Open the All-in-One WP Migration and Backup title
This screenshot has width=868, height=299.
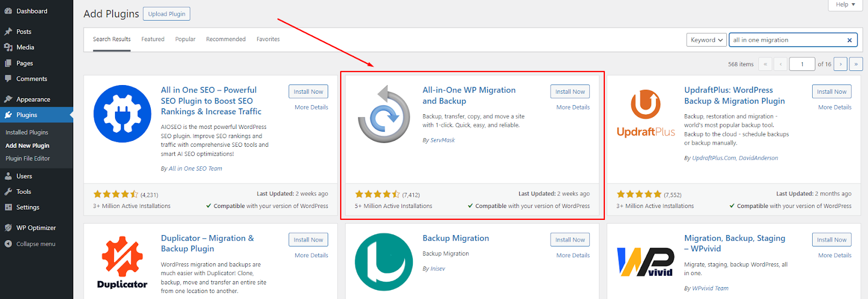tap(469, 95)
